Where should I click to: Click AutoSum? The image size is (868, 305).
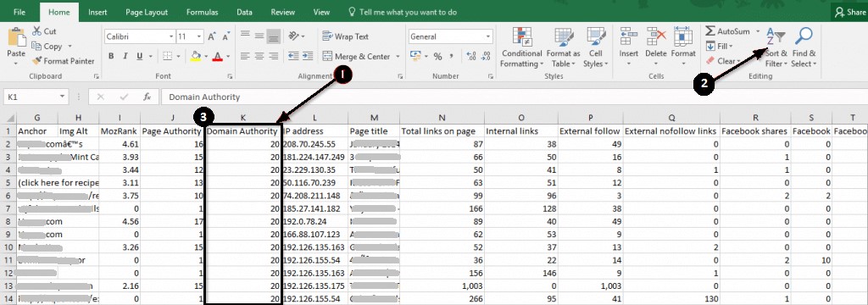click(x=728, y=31)
